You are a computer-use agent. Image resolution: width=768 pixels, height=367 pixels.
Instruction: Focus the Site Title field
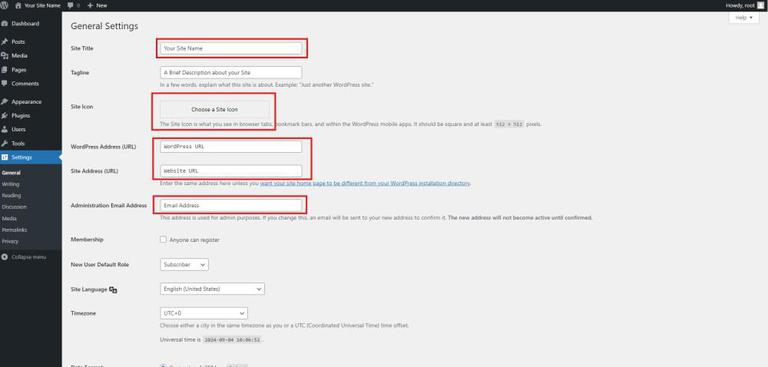pos(231,48)
